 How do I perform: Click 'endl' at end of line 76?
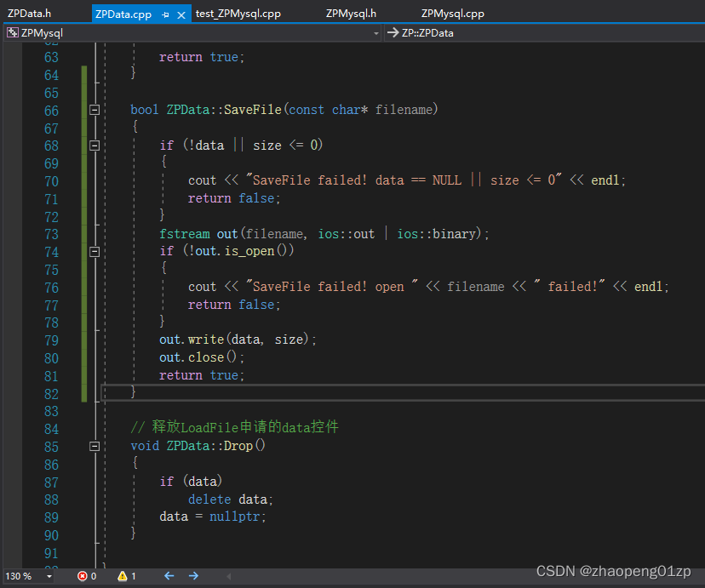coord(648,287)
